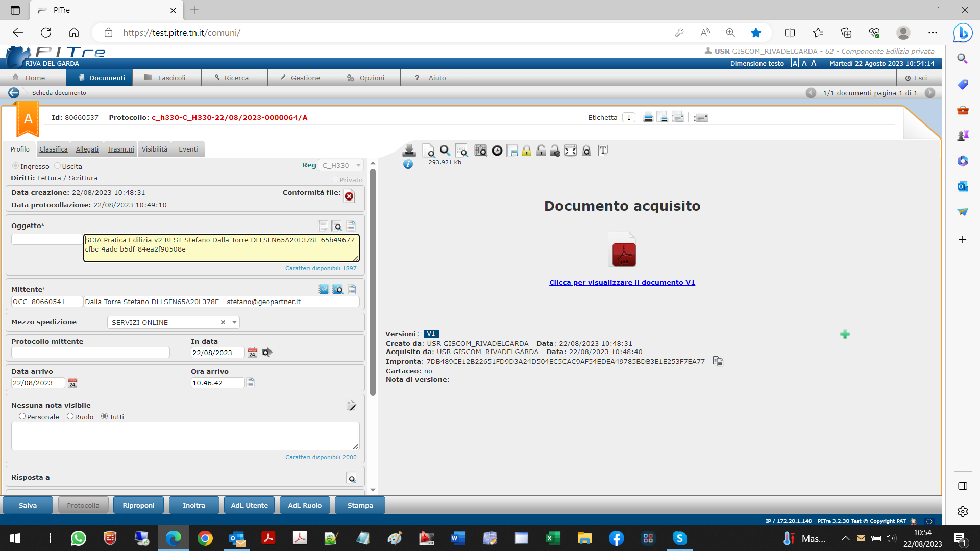Click the blue info icon below download

coord(408,164)
